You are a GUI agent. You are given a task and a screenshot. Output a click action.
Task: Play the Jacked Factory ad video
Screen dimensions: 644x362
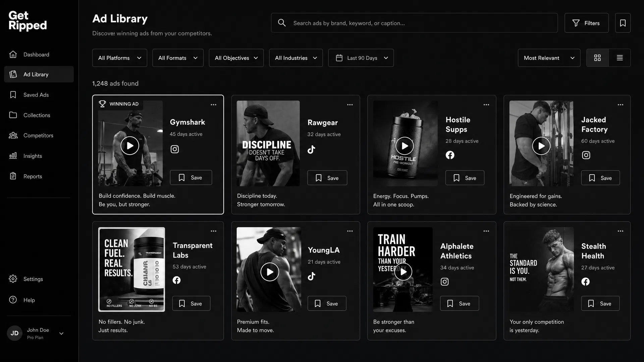pos(541,146)
